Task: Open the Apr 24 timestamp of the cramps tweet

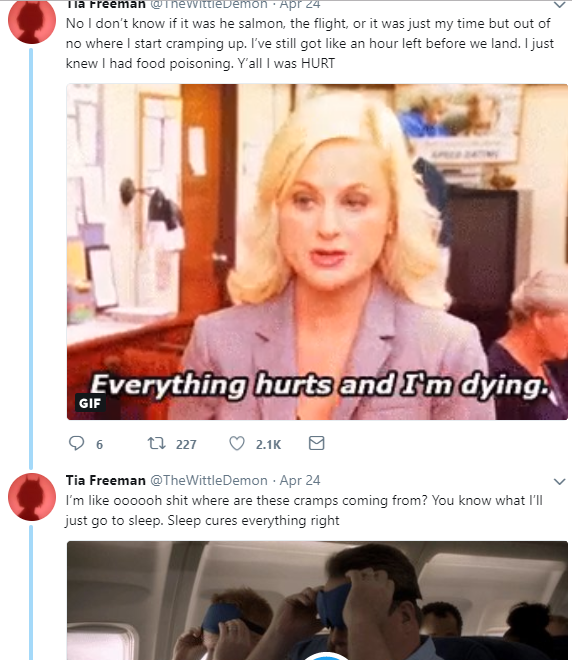Action: tap(300, 480)
